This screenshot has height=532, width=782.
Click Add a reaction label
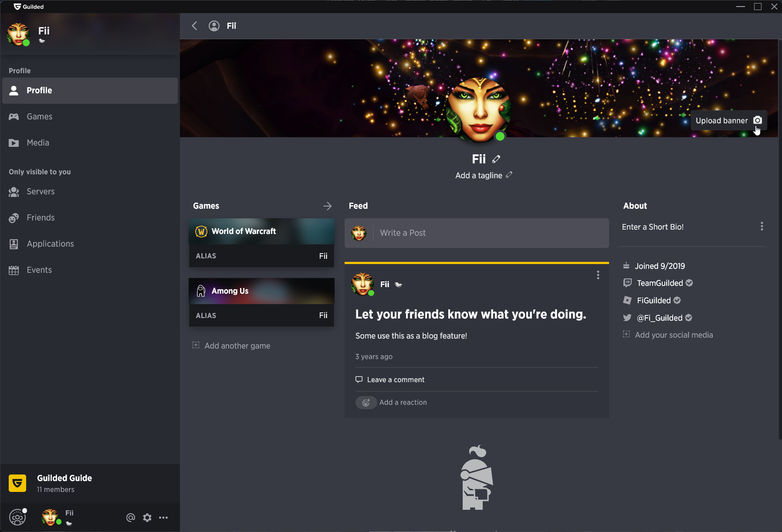(x=403, y=403)
